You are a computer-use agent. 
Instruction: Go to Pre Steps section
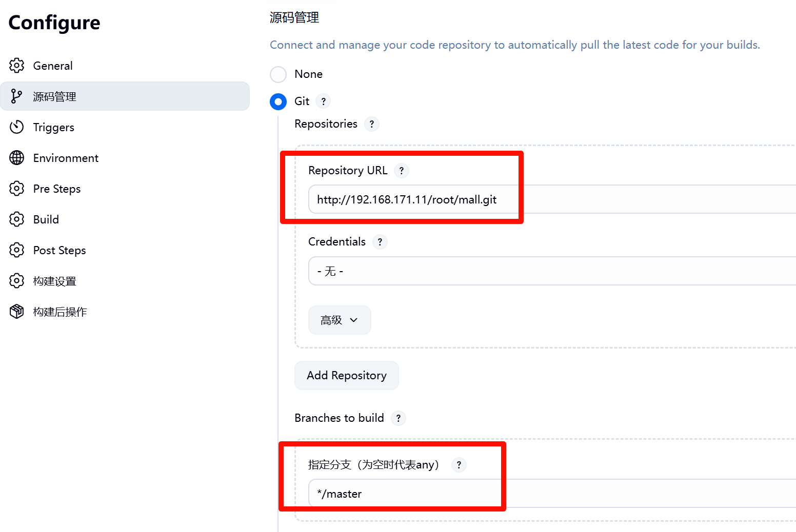(x=57, y=189)
